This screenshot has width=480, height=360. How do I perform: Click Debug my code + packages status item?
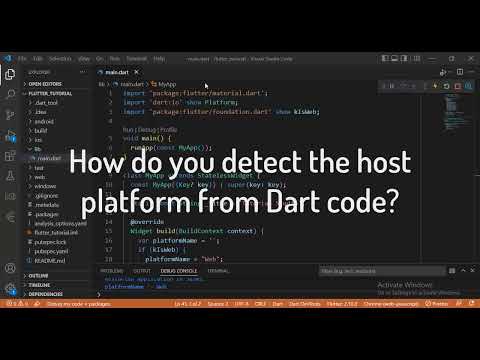coord(79,304)
